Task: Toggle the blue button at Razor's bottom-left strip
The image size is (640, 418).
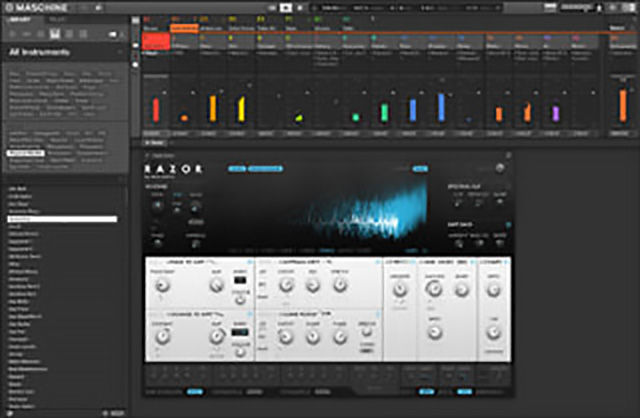Action: [194, 393]
